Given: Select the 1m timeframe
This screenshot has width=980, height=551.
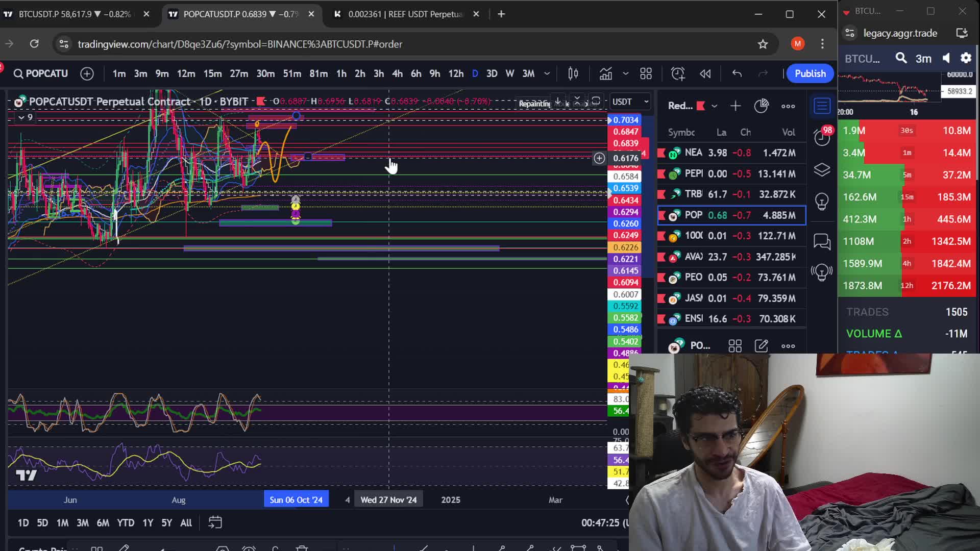Looking at the screenshot, I should pyautogui.click(x=119, y=73).
